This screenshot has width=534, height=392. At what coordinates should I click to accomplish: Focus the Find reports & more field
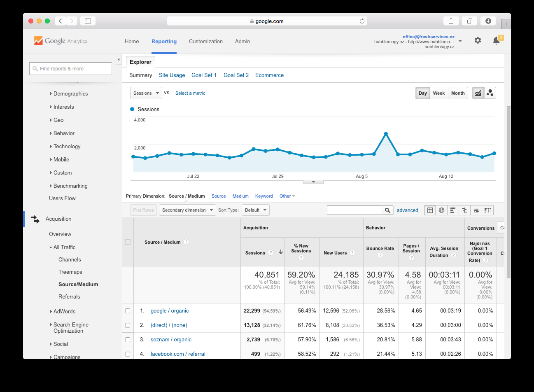coord(70,68)
